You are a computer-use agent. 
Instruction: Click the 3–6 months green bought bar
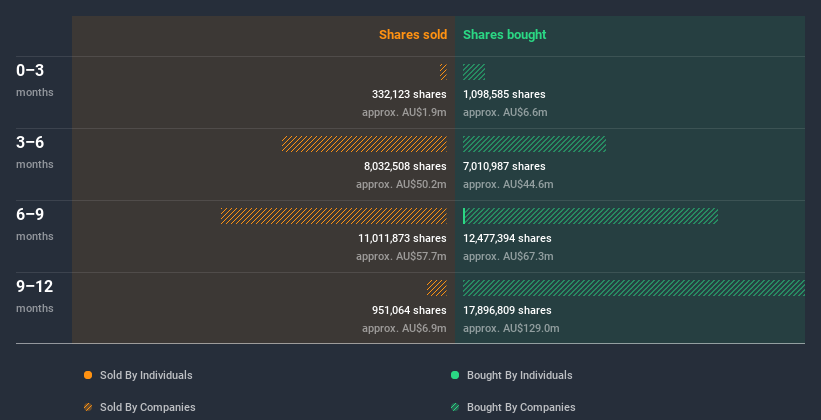click(x=534, y=144)
